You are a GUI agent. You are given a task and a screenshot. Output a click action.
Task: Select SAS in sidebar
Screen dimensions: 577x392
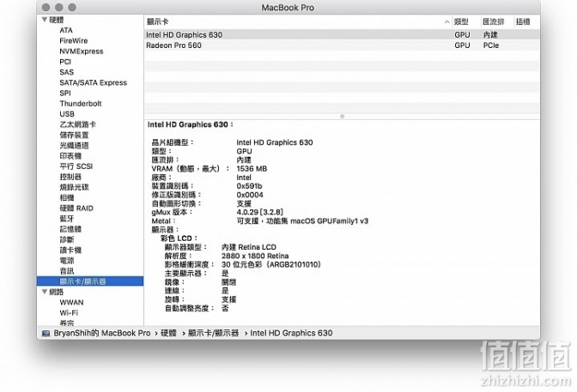67,72
